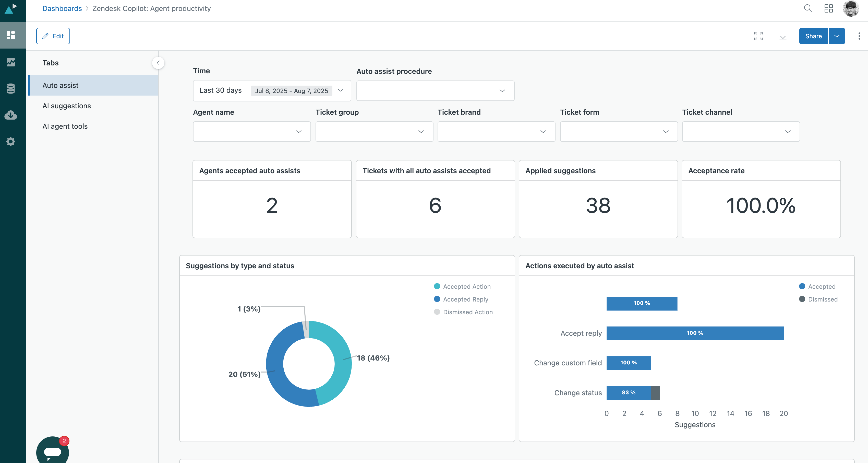Expand the Time range dropdown
This screenshot has height=463, width=868.
click(x=272, y=90)
